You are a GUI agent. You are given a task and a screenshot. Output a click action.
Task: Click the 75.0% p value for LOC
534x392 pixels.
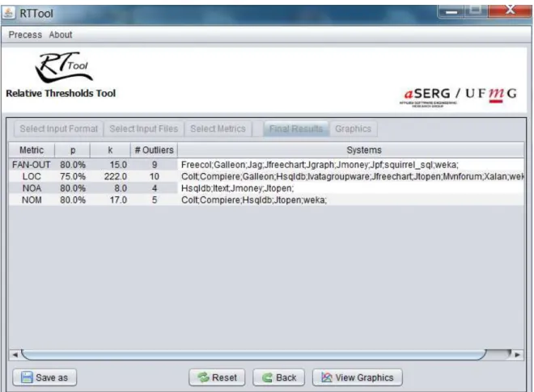pos(73,177)
